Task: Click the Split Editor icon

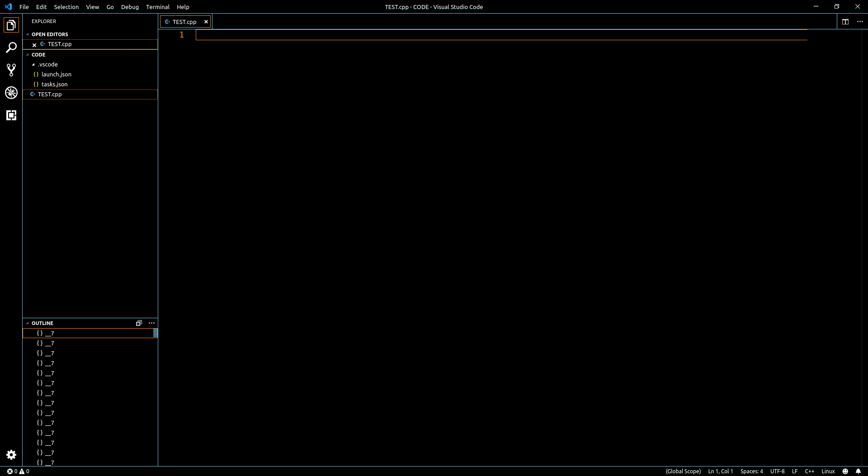Action: (845, 21)
